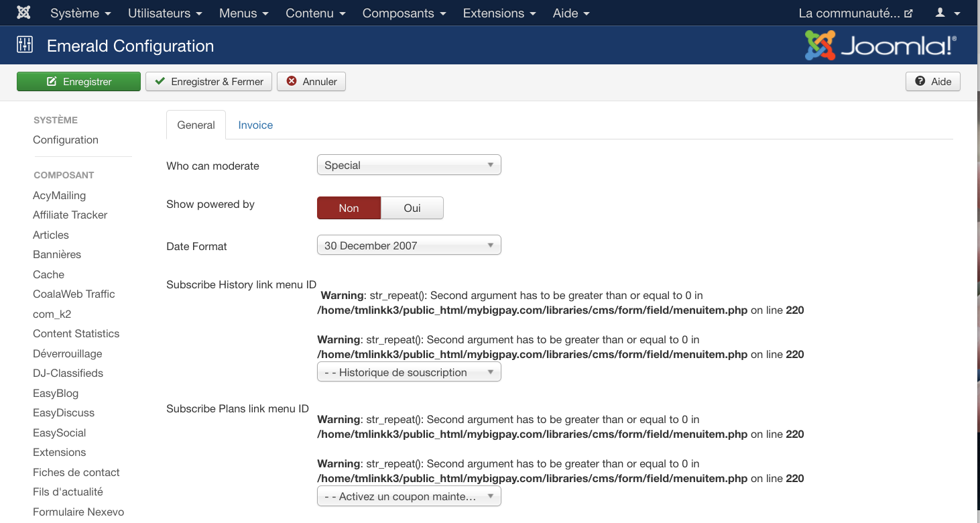The image size is (980, 523).
Task: Open EasySocial in sidebar
Action: pyautogui.click(x=59, y=432)
